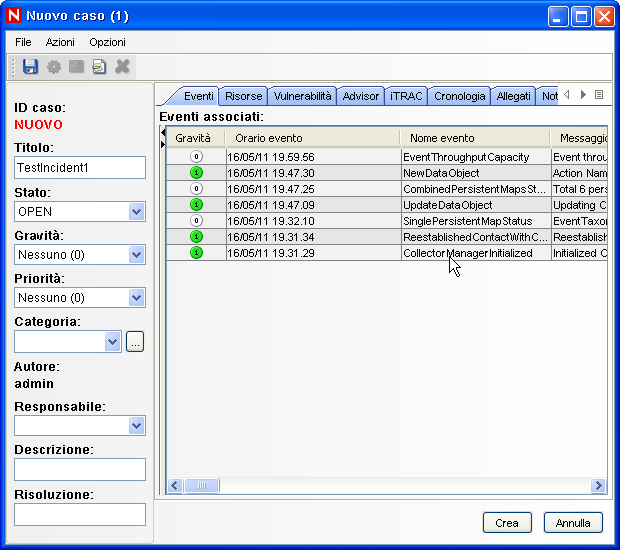This screenshot has width=620, height=550.
Task: Select the EventThroughputCapacity event name
Action: tap(466, 157)
